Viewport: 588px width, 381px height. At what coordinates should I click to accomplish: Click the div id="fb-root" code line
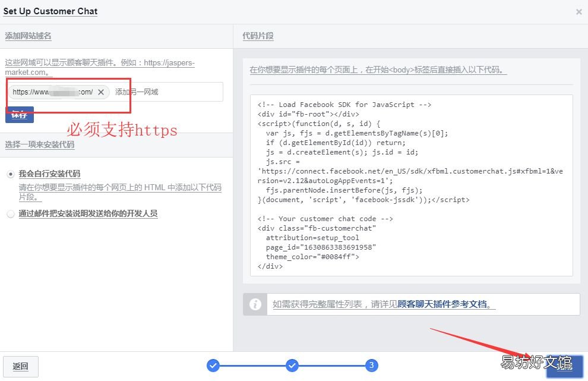click(308, 114)
